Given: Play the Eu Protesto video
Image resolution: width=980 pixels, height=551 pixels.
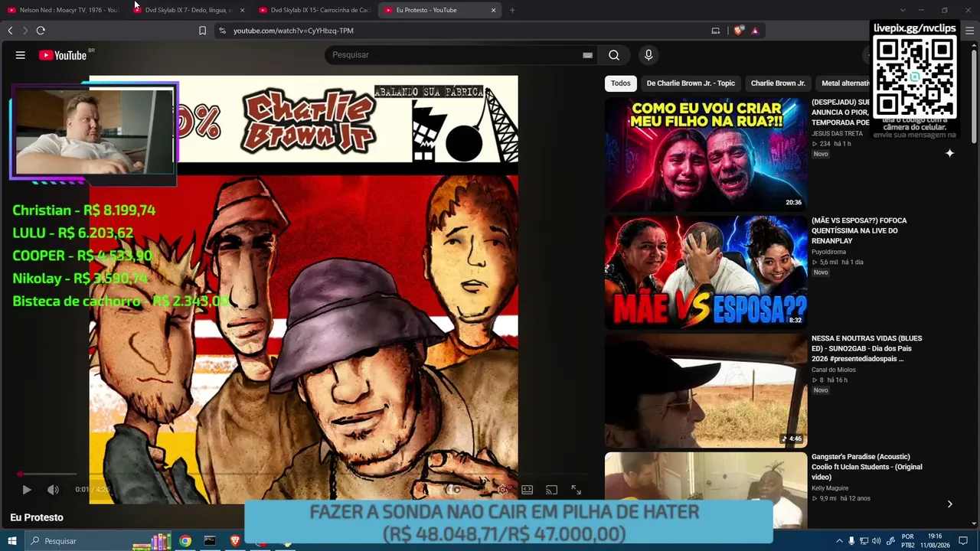Looking at the screenshot, I should 27,490.
